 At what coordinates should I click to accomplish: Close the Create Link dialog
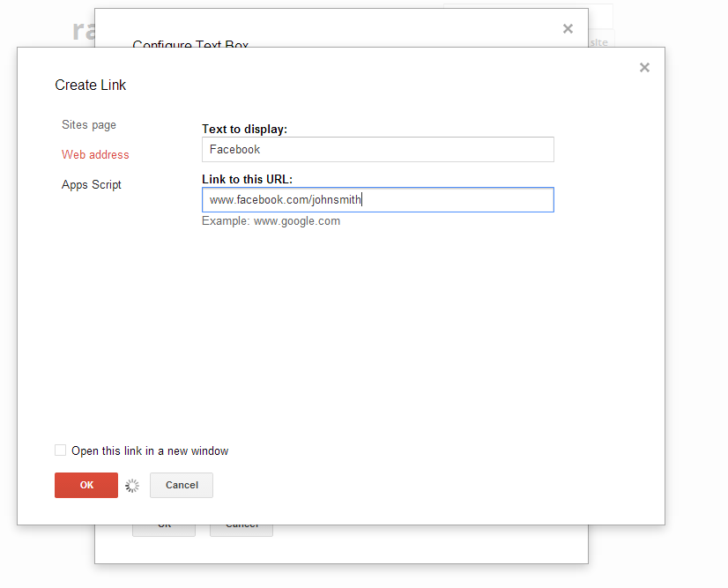pos(644,68)
